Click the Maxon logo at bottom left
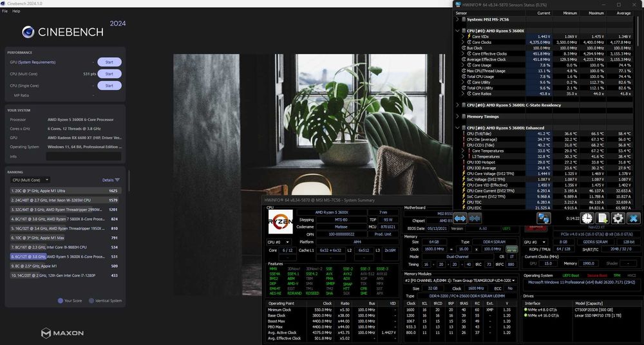This screenshot has height=345, width=644. [62, 333]
